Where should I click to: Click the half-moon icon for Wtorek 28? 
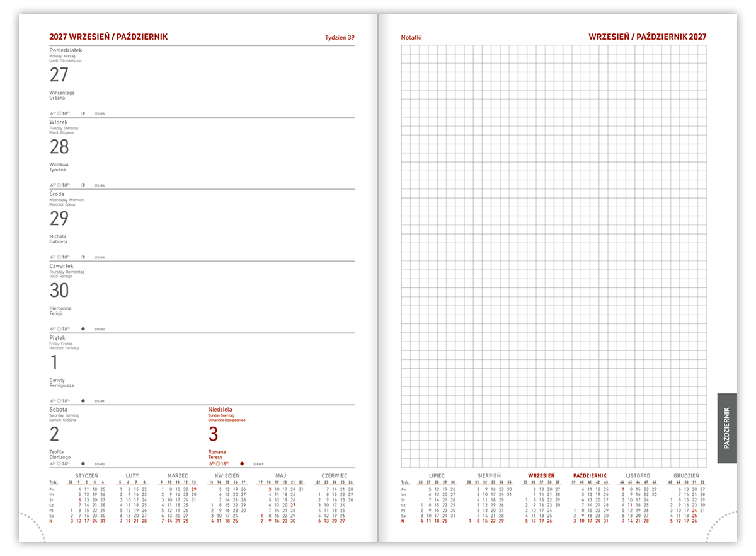coord(83,185)
